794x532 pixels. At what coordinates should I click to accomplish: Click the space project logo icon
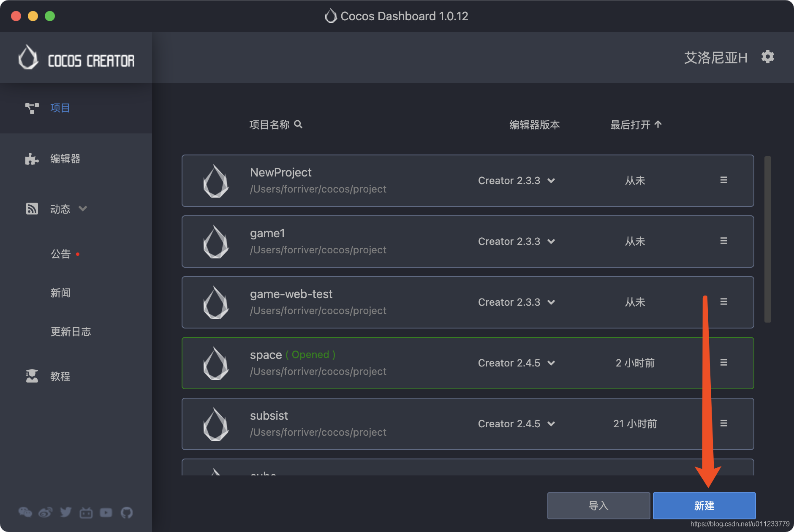tap(216, 363)
